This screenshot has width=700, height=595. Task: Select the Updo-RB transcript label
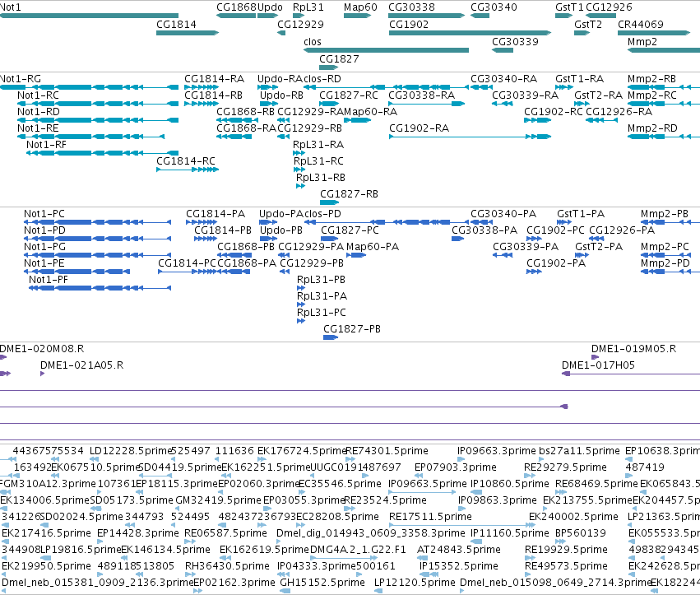pos(281,96)
